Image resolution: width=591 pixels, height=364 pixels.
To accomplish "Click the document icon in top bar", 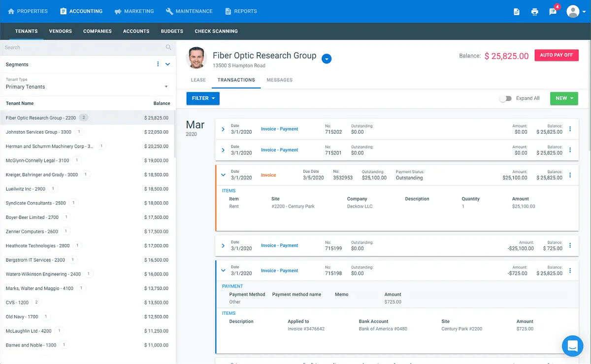I will [516, 12].
